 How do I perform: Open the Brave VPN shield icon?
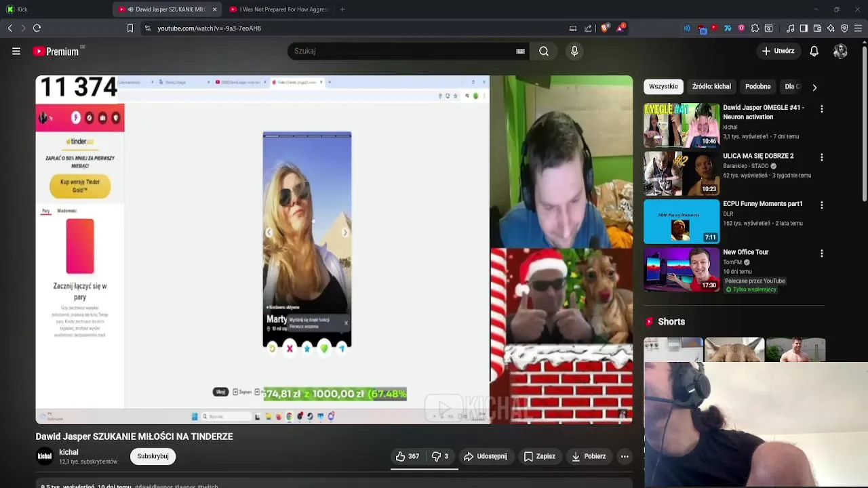click(844, 28)
